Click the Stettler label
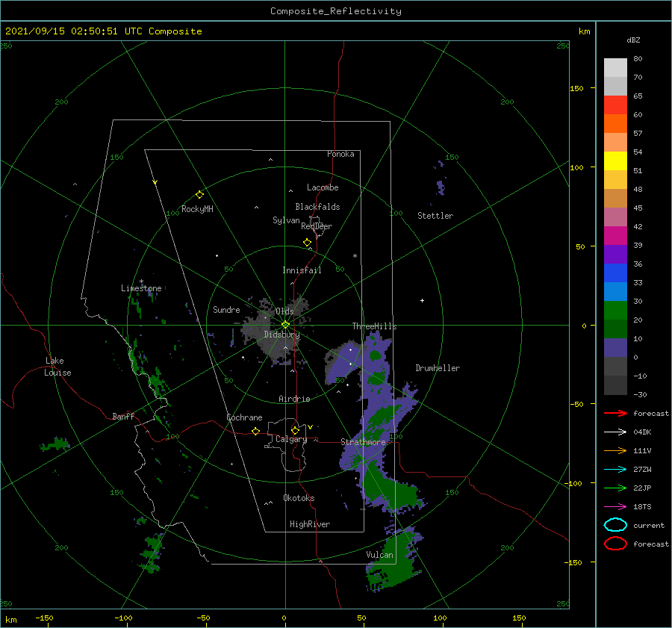The width and height of the screenshot is (672, 628). click(x=435, y=216)
